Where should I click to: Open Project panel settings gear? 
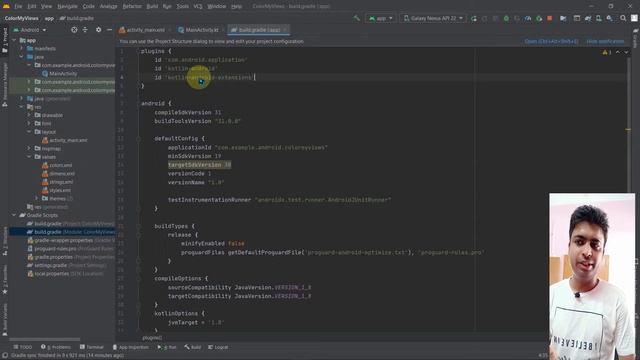98,30
